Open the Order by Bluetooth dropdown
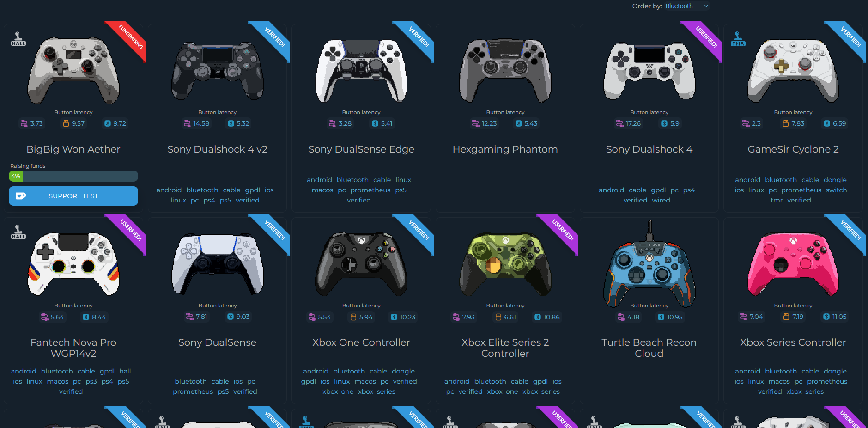 [686, 6]
